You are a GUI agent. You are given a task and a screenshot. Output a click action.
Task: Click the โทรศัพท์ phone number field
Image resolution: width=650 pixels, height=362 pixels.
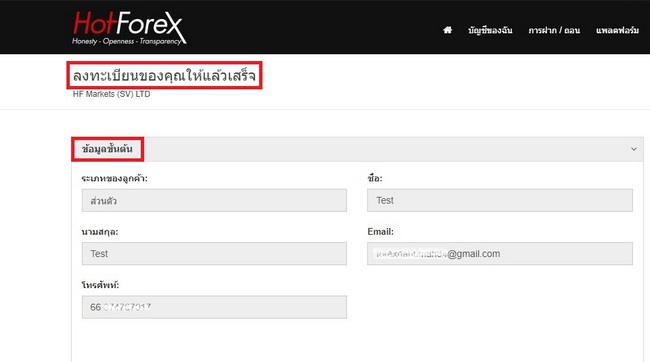coord(214,307)
